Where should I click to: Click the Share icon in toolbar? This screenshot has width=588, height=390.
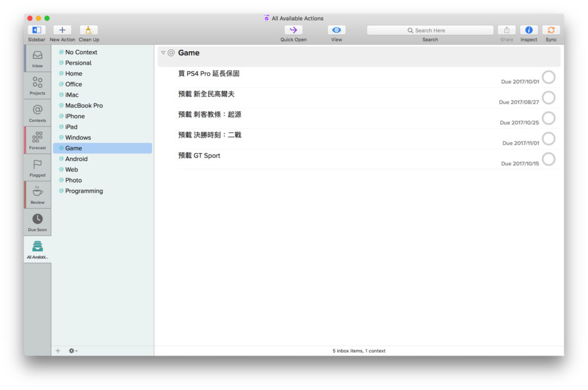point(506,30)
